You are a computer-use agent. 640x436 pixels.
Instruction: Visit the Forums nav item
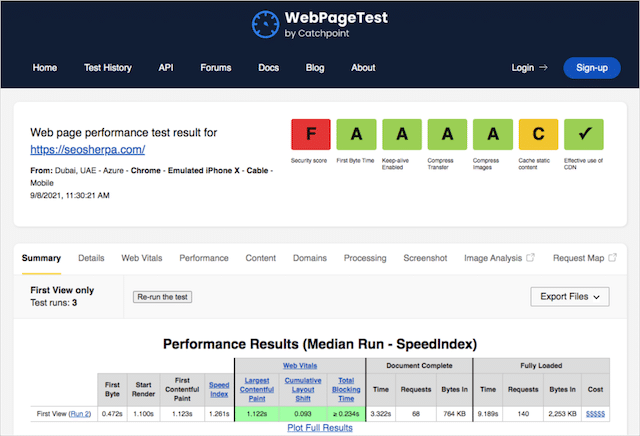216,68
